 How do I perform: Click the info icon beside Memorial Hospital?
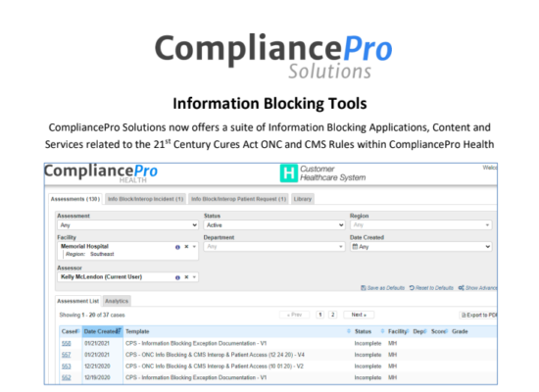click(x=177, y=247)
